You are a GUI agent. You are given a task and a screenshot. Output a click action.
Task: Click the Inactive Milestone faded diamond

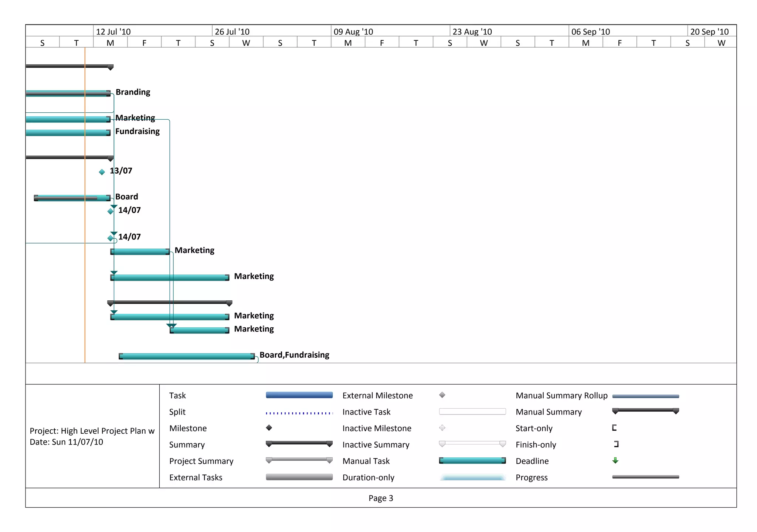[442, 428]
